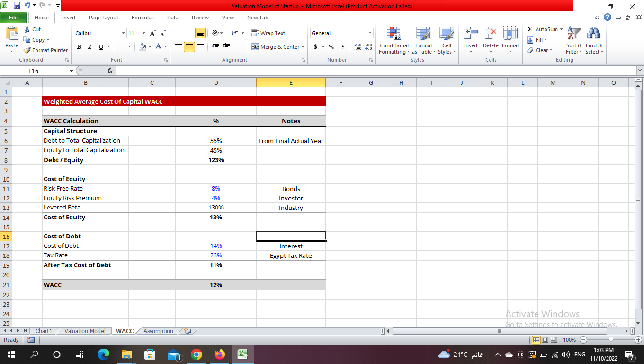This screenshot has height=364, width=644.
Task: Click the zoom out control
Action: pyautogui.click(x=583, y=340)
